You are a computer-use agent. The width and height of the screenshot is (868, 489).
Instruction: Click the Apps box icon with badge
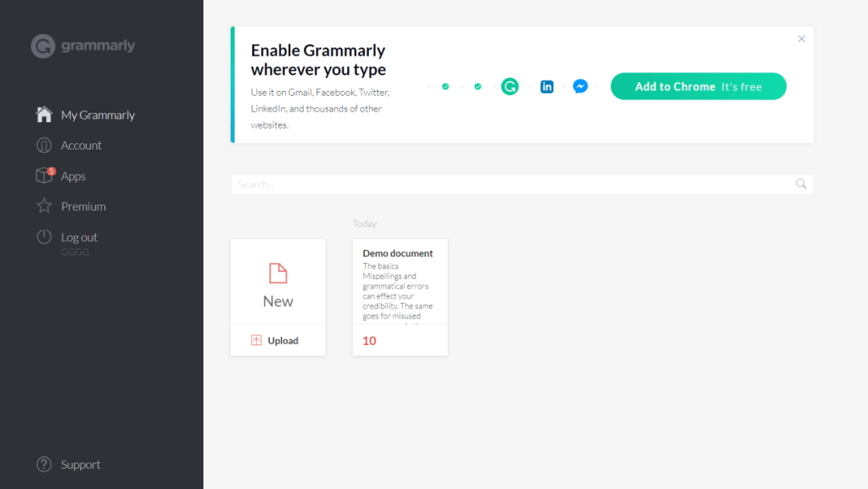point(44,175)
